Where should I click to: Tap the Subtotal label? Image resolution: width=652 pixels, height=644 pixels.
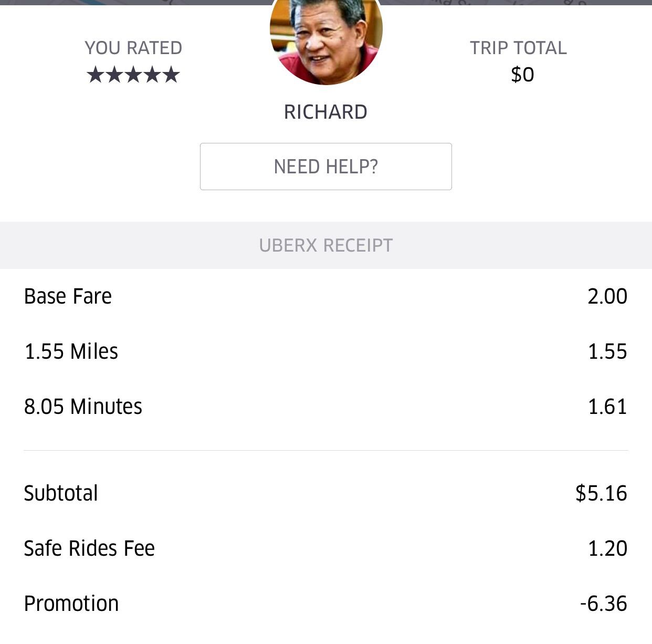click(x=61, y=493)
